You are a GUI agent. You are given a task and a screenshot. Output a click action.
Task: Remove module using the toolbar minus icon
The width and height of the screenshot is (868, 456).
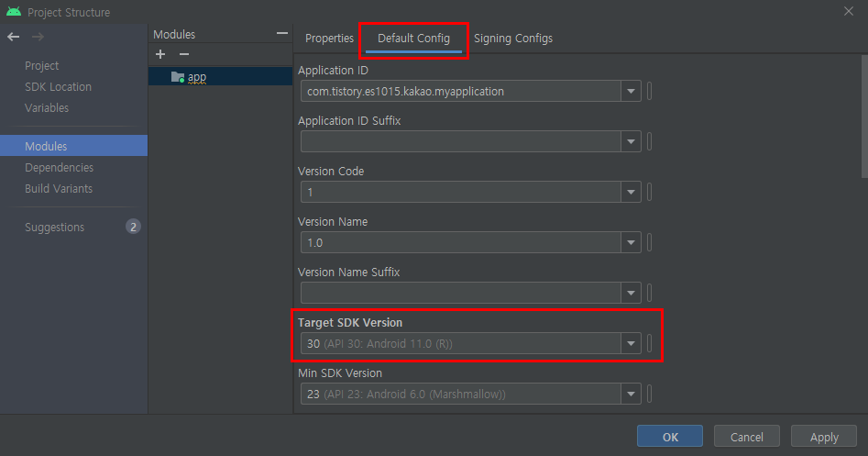[x=184, y=54]
